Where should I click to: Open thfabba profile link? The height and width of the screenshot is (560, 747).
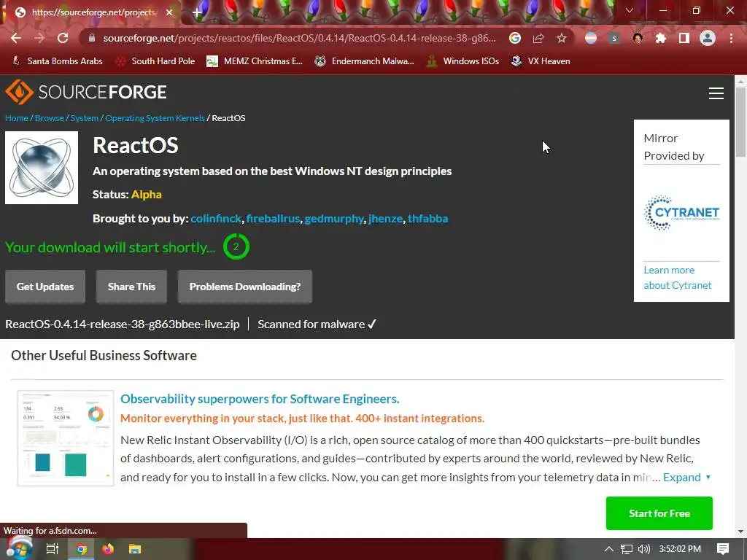[x=427, y=219]
